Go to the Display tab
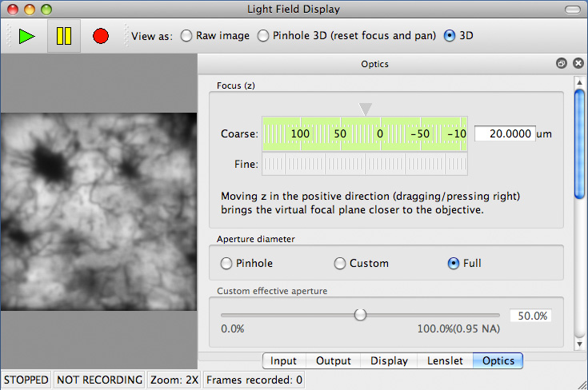The image size is (588, 390). point(389,361)
